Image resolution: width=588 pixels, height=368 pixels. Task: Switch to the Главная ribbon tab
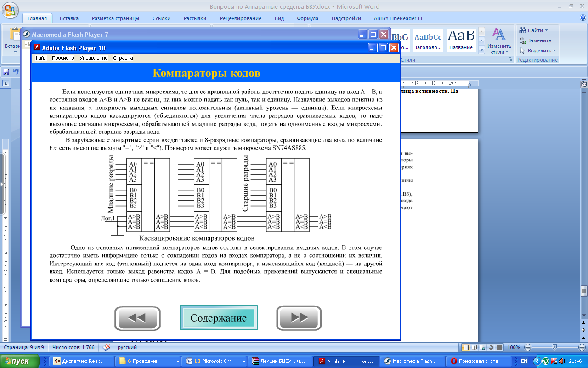click(x=37, y=18)
